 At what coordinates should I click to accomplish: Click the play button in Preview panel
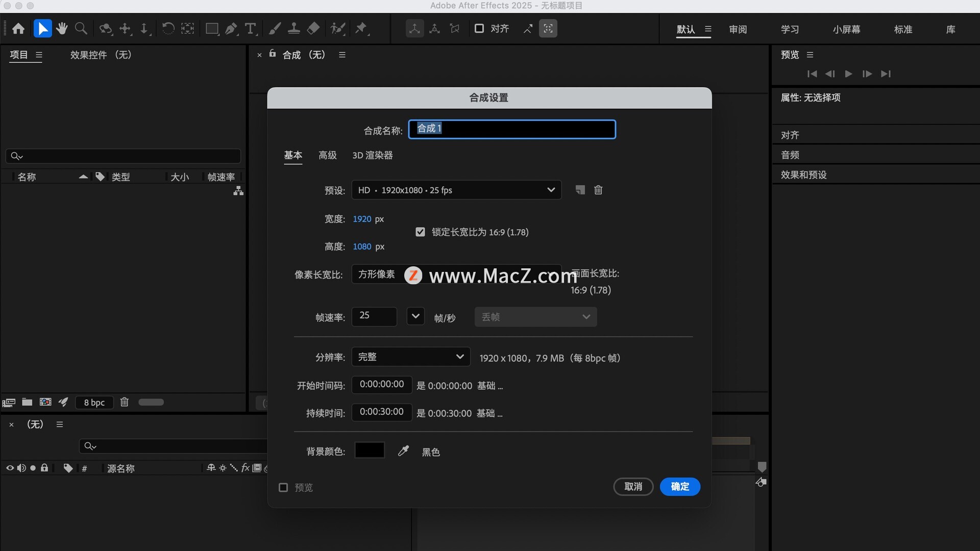tap(848, 74)
